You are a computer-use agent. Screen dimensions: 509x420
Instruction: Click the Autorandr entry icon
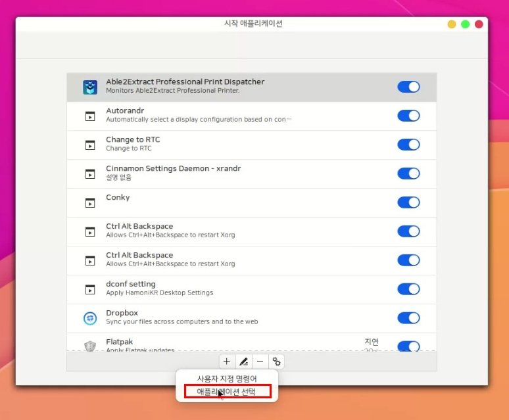click(90, 116)
